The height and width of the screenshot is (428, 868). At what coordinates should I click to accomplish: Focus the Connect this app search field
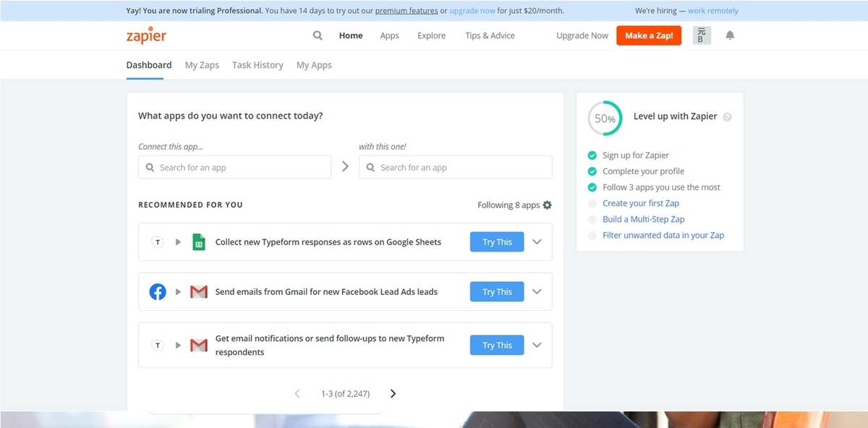pos(234,167)
